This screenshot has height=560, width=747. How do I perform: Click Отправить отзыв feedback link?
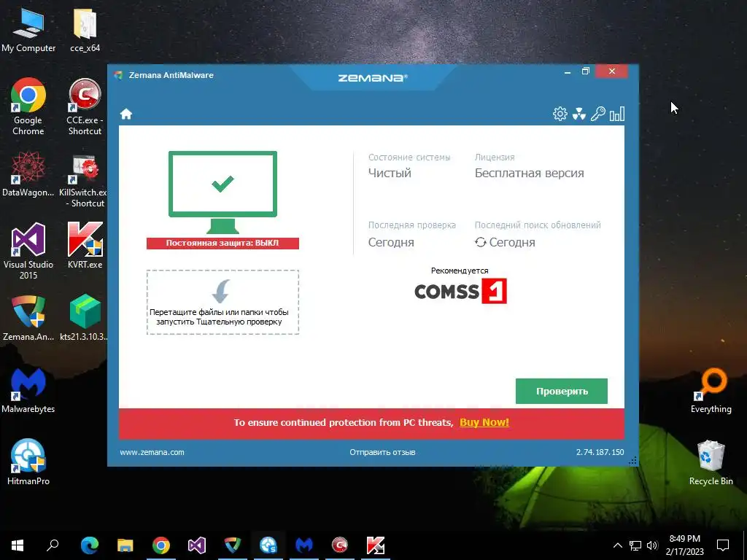coord(382,452)
